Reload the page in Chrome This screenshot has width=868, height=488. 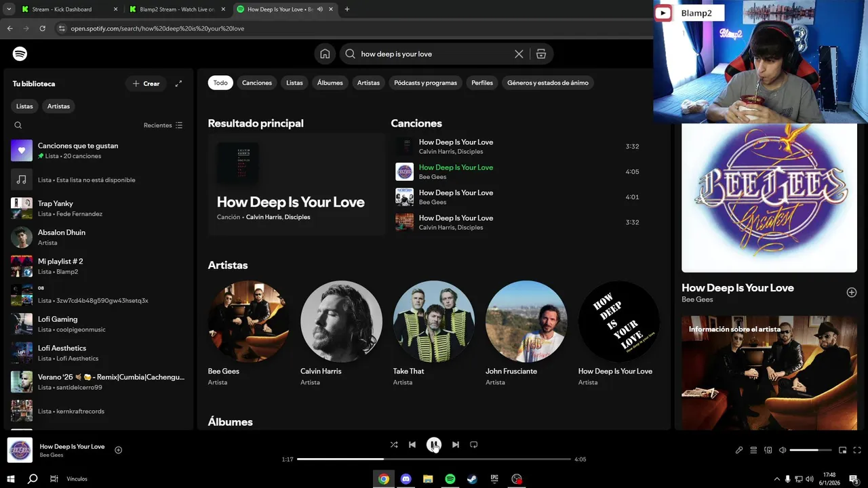point(42,28)
